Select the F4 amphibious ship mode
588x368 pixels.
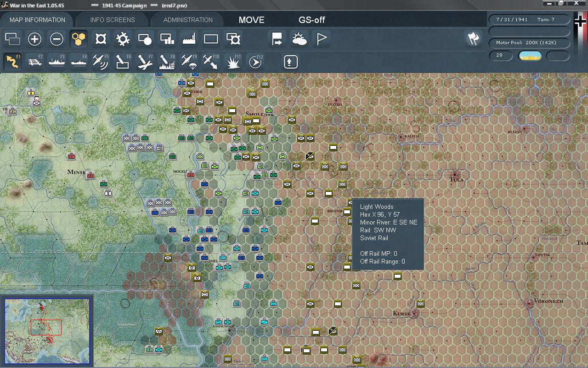click(79, 62)
